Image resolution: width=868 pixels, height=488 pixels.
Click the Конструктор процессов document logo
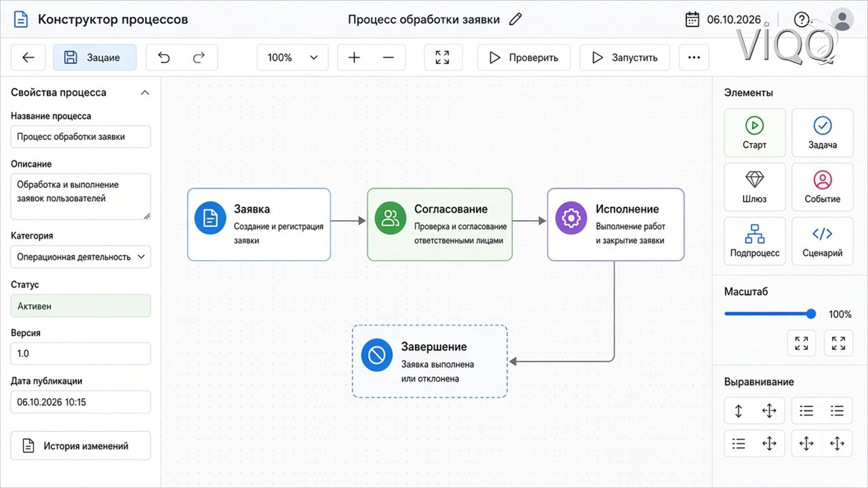click(x=21, y=19)
